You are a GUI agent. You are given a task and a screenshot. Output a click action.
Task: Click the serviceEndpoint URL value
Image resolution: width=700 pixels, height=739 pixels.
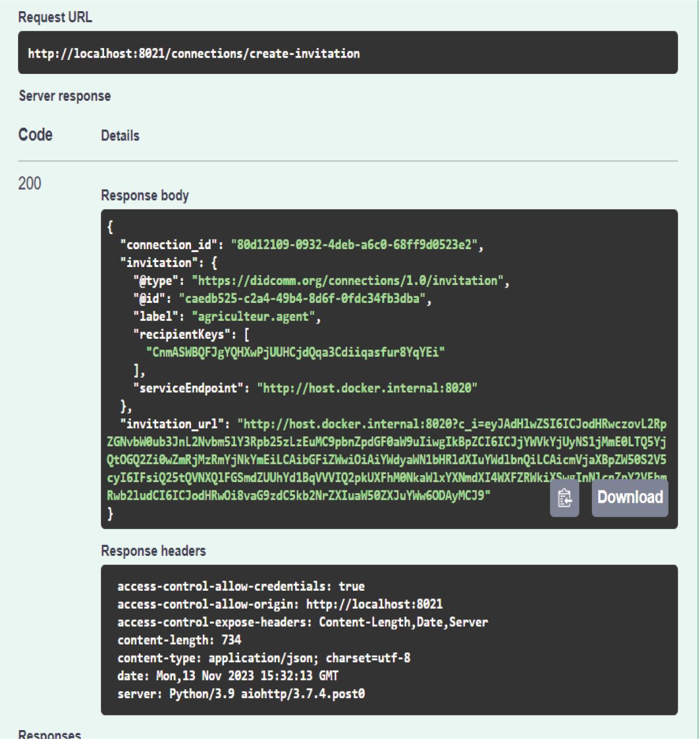click(367, 388)
